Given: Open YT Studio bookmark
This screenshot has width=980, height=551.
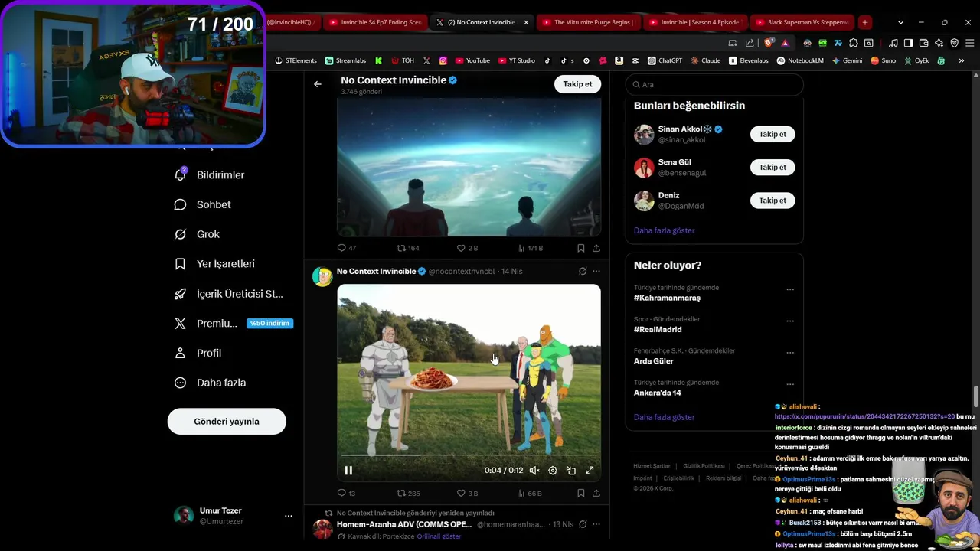Looking at the screenshot, I should (x=517, y=60).
